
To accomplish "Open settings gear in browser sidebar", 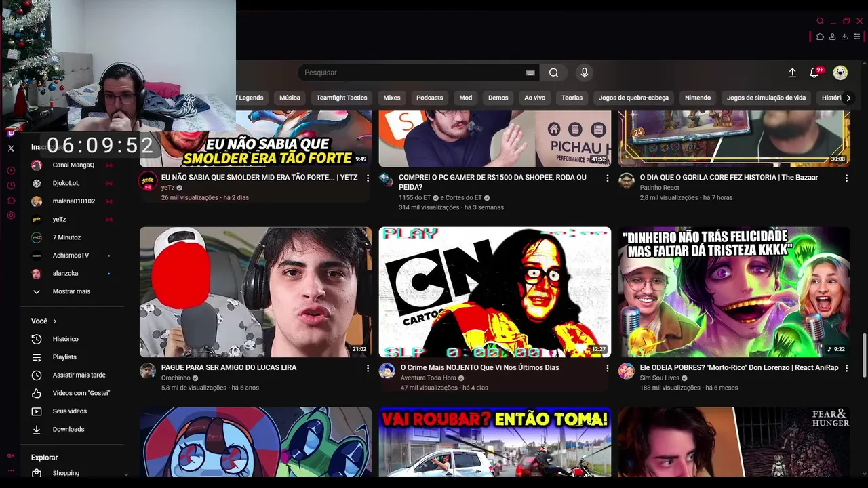I will tap(11, 216).
